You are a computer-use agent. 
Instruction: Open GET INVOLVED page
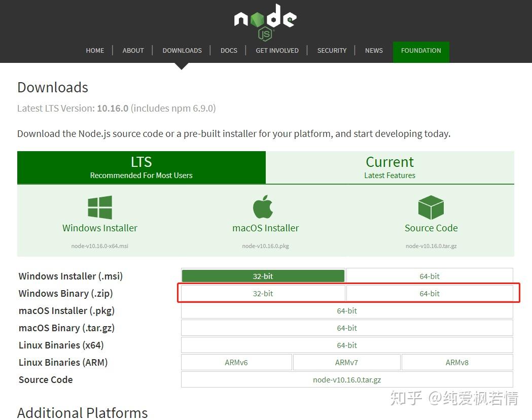[277, 51]
